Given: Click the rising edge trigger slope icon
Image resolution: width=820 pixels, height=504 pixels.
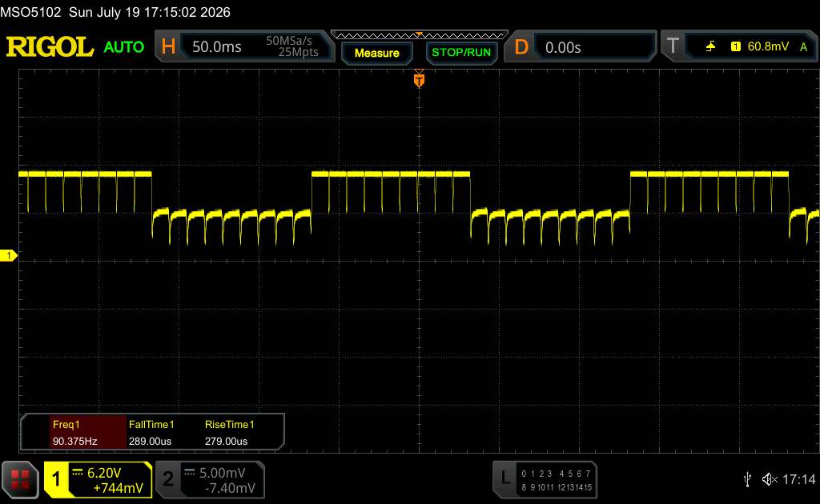Looking at the screenshot, I should pos(710,46).
